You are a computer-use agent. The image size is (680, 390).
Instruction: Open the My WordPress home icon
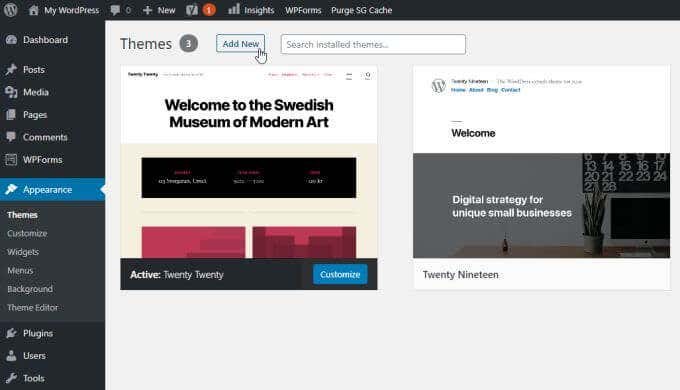coord(33,10)
